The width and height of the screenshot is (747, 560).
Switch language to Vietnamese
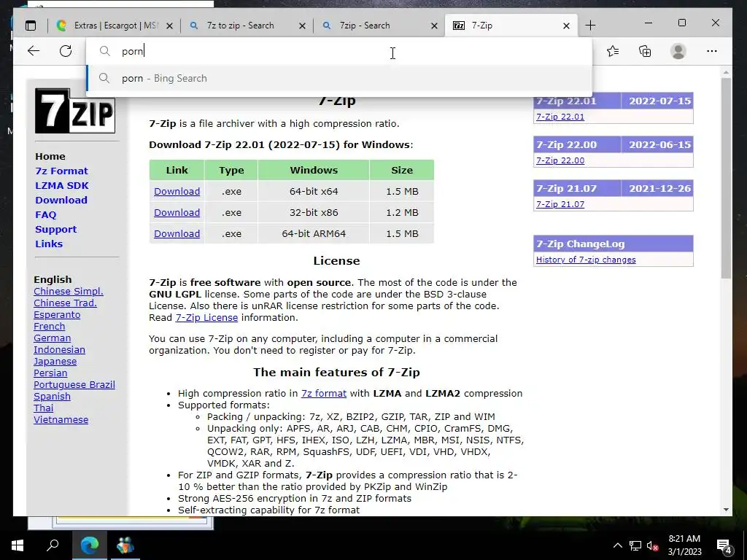click(x=61, y=419)
